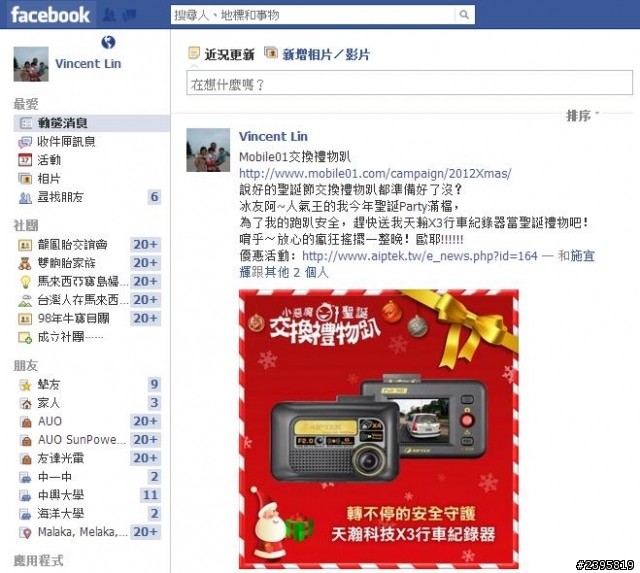This screenshot has width=640, height=573.
Task: Click into the 在想什麼嗎 status box
Action: 409,83
